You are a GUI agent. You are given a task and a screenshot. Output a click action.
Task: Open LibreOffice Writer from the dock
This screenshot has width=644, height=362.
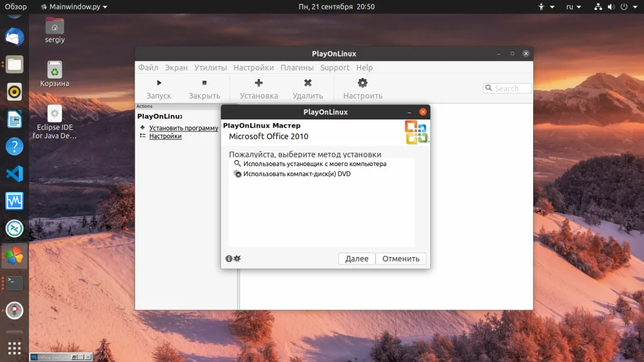point(14,119)
